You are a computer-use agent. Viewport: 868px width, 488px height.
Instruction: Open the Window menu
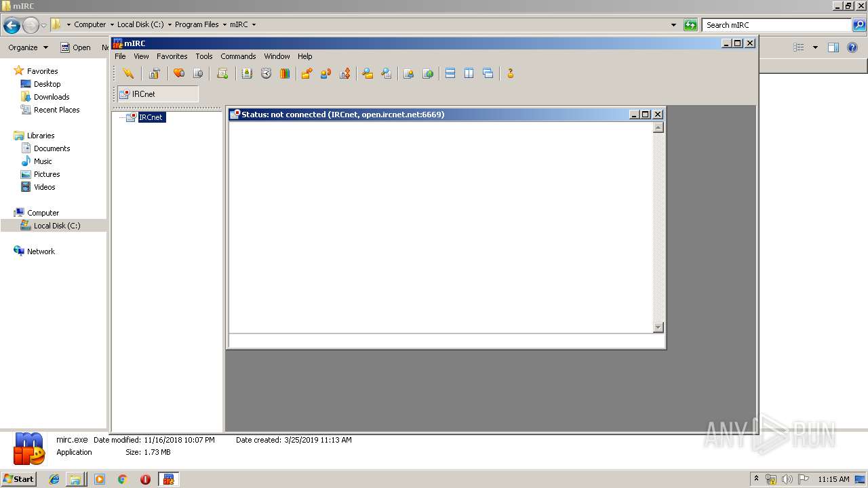tap(277, 56)
